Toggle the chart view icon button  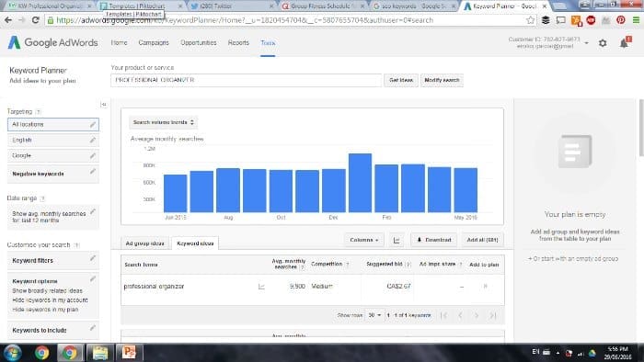click(x=397, y=240)
